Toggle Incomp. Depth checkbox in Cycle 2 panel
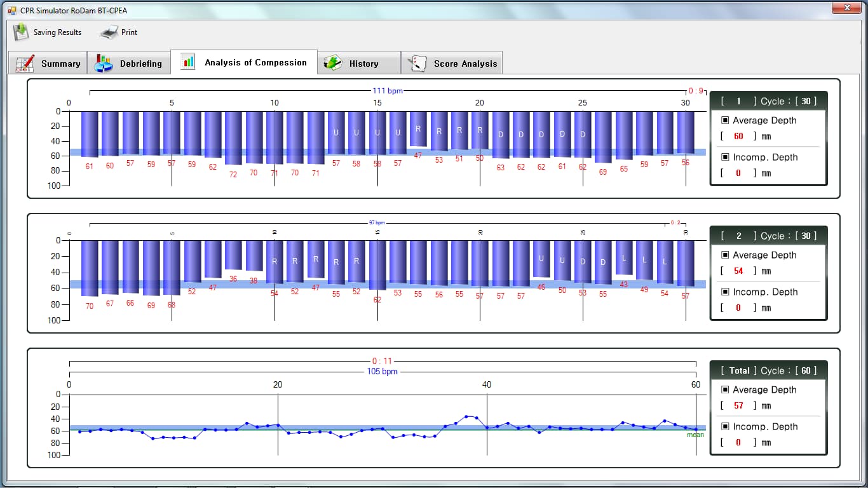 725,292
